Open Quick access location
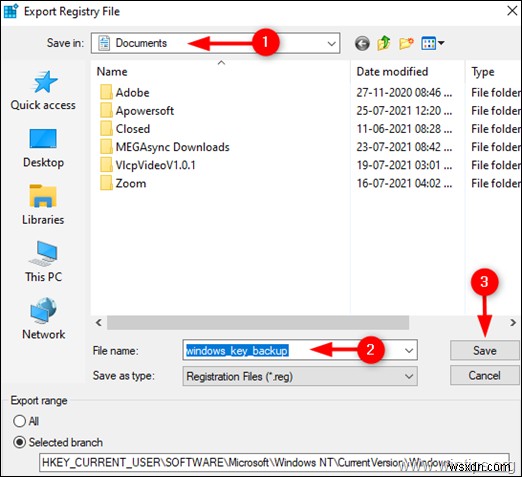The image size is (522, 477). pos(43,91)
